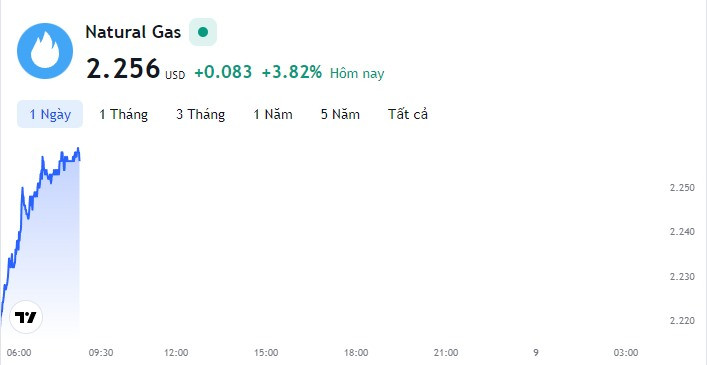Click the Hôm nay label
This screenshot has width=707, height=365.
click(357, 73)
